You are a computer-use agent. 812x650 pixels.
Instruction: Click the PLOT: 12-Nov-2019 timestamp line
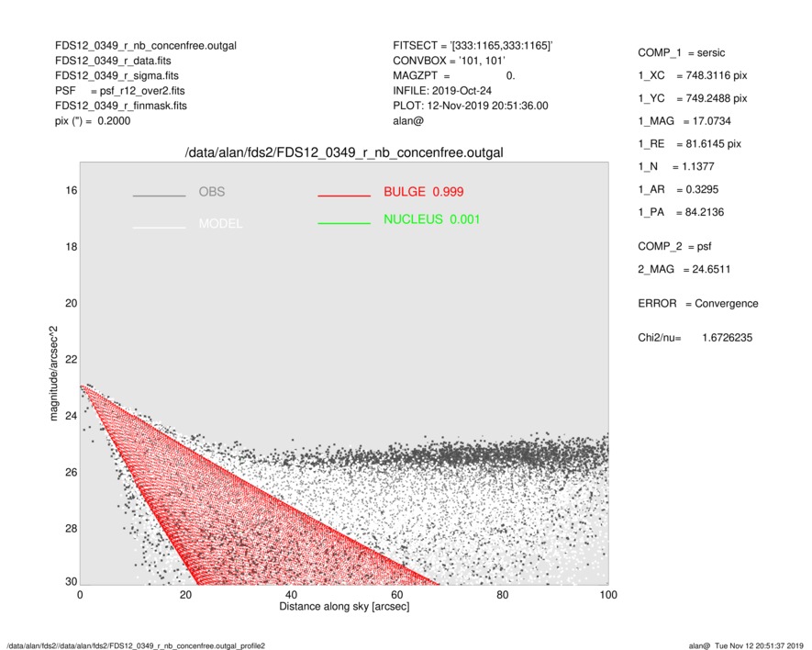[x=470, y=106]
